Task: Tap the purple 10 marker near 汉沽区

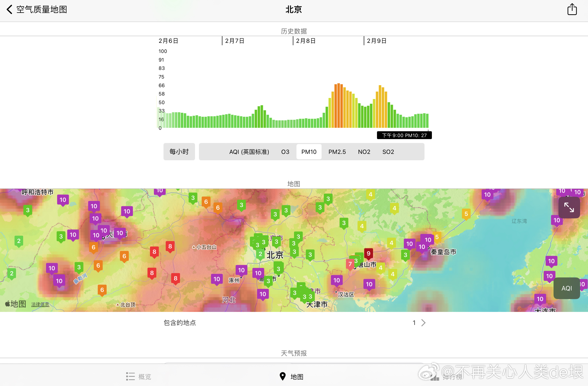Action: coord(337,280)
